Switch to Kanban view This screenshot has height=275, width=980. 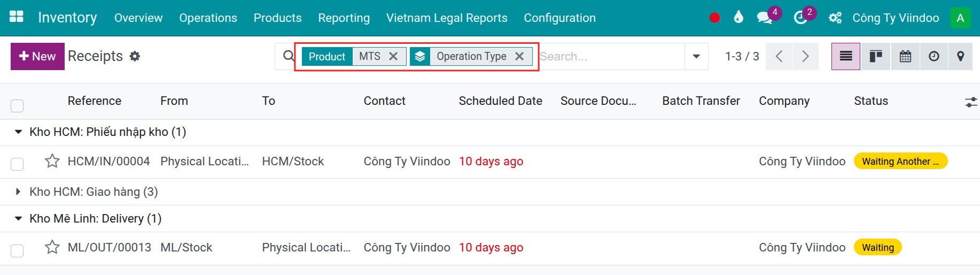point(875,56)
